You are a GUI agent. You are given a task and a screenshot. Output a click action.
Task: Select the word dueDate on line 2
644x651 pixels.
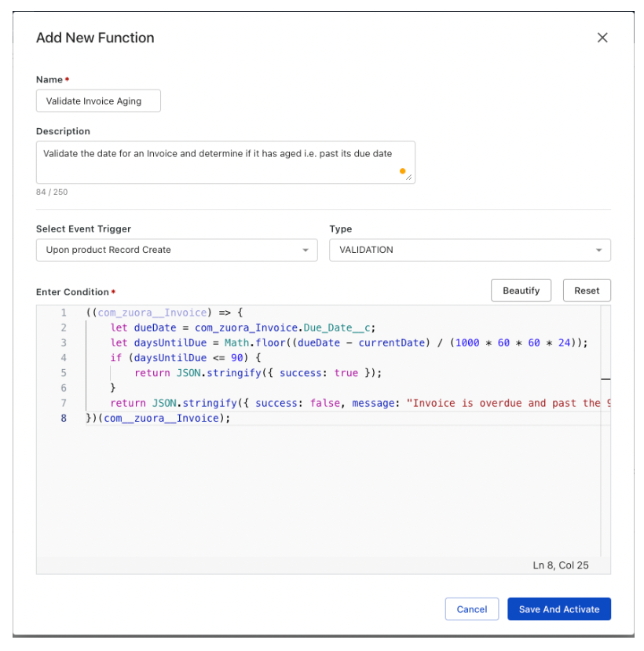coord(156,327)
